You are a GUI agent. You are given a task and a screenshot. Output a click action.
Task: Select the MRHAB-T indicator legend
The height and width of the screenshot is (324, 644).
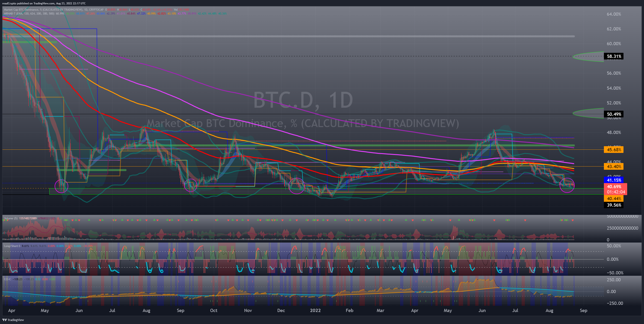coord(29,14)
